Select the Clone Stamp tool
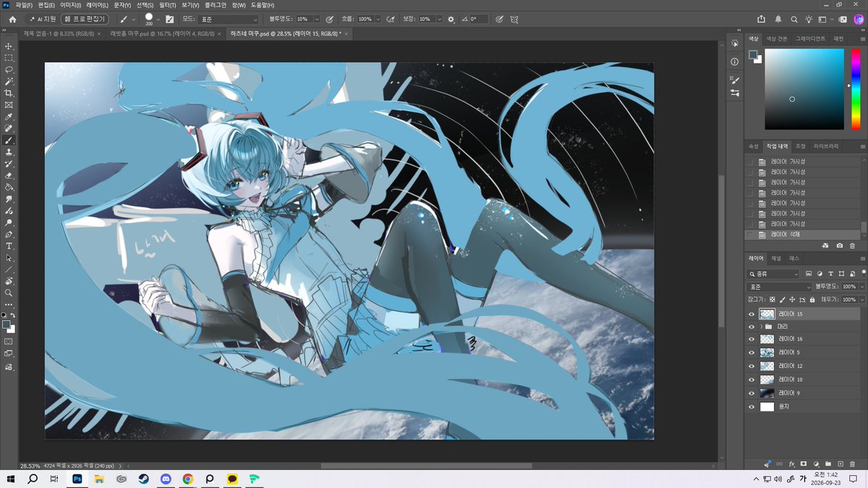 coord(9,152)
